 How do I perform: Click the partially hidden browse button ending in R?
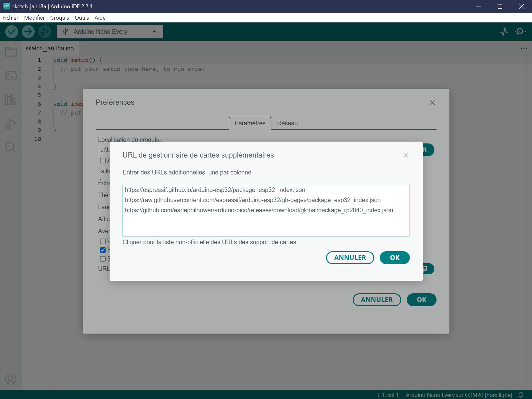point(428,150)
